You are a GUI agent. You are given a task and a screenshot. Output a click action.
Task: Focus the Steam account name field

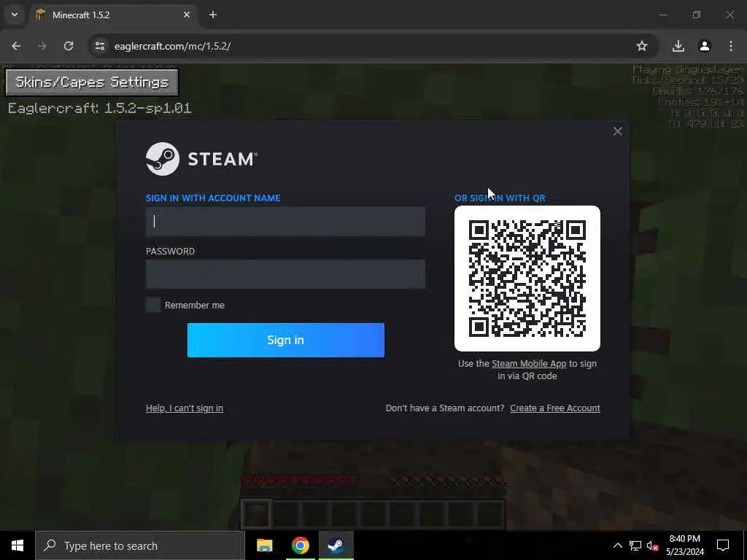(x=285, y=222)
